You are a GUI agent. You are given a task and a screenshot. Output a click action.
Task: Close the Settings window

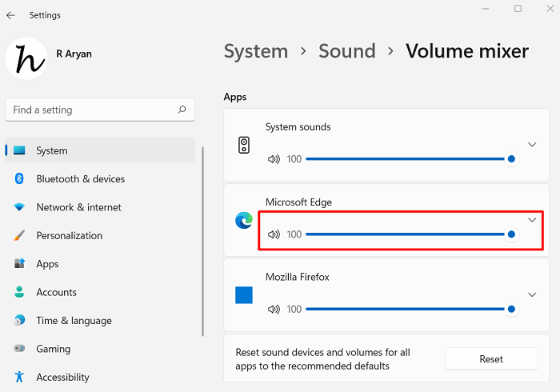tap(550, 9)
